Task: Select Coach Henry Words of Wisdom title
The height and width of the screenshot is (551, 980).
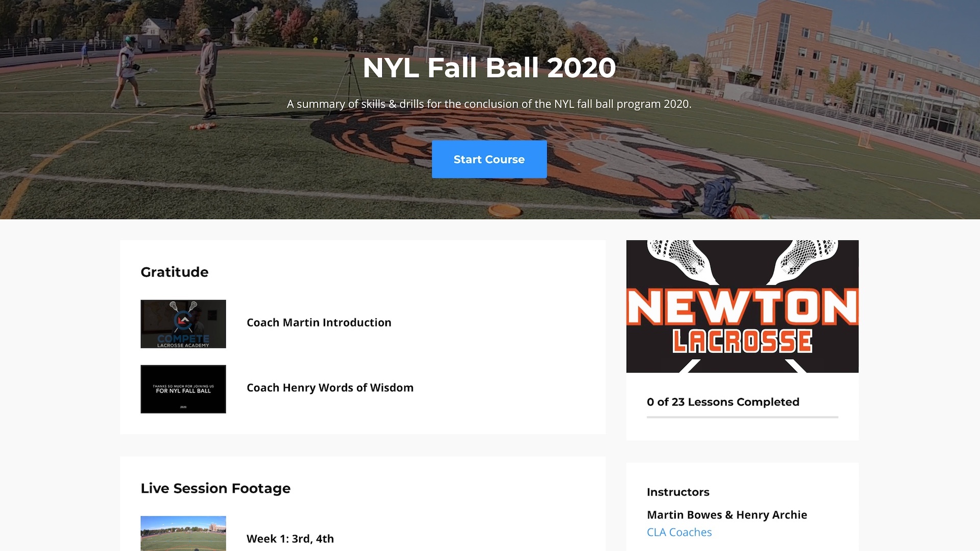Action: pyautogui.click(x=330, y=388)
